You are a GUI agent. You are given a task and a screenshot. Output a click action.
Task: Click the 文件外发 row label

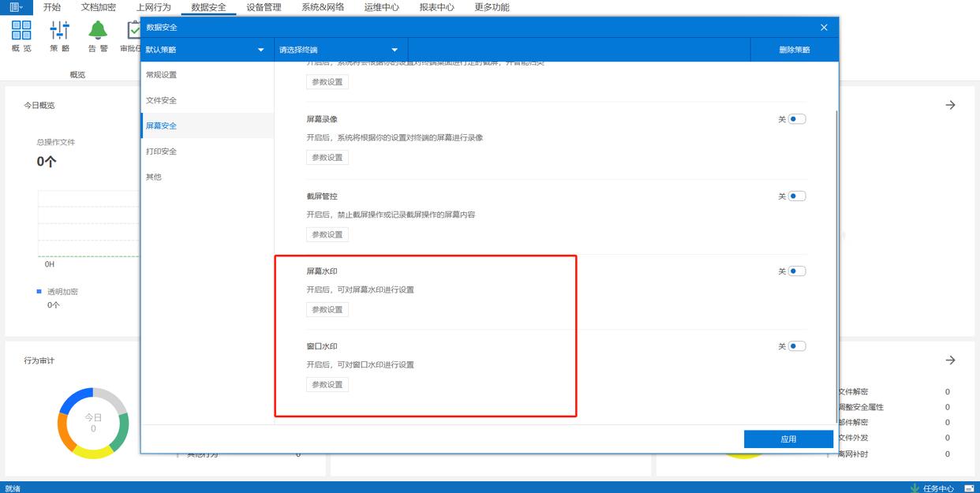854,438
